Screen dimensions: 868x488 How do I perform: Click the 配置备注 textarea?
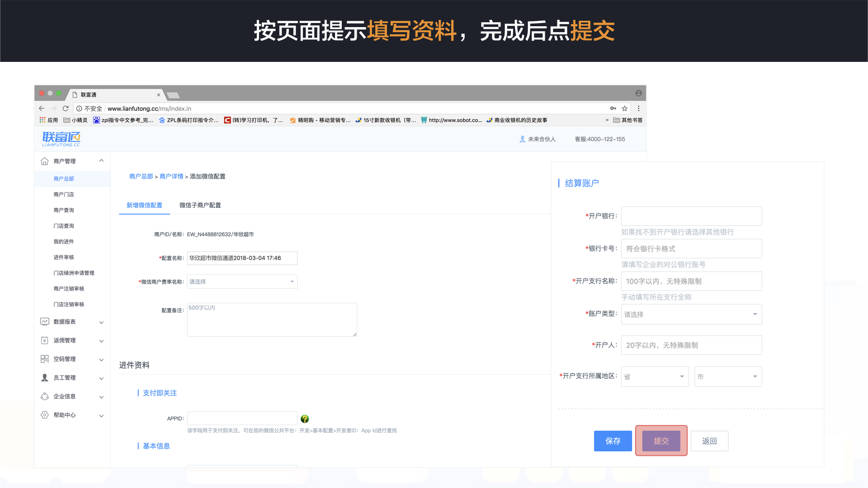tap(272, 319)
